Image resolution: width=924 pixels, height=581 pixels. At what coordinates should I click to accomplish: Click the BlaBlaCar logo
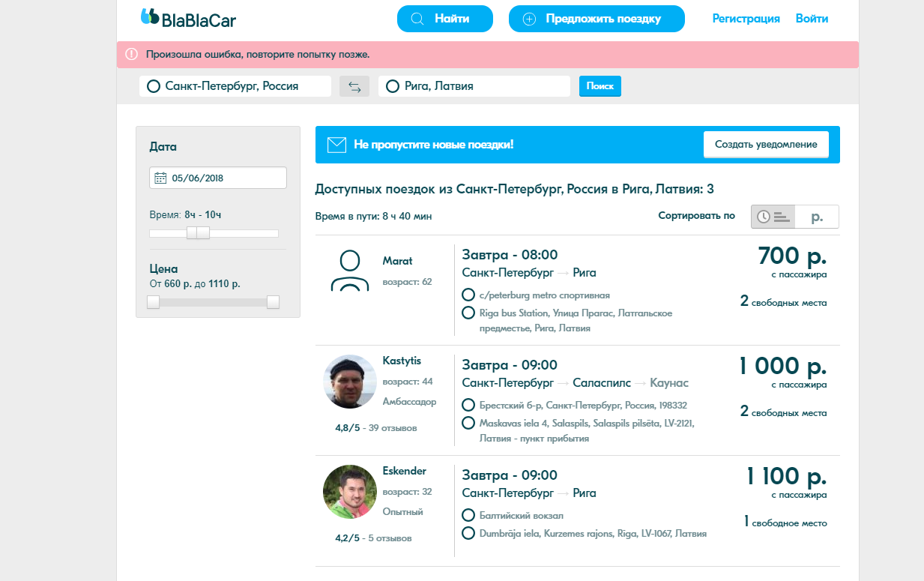pos(188,18)
